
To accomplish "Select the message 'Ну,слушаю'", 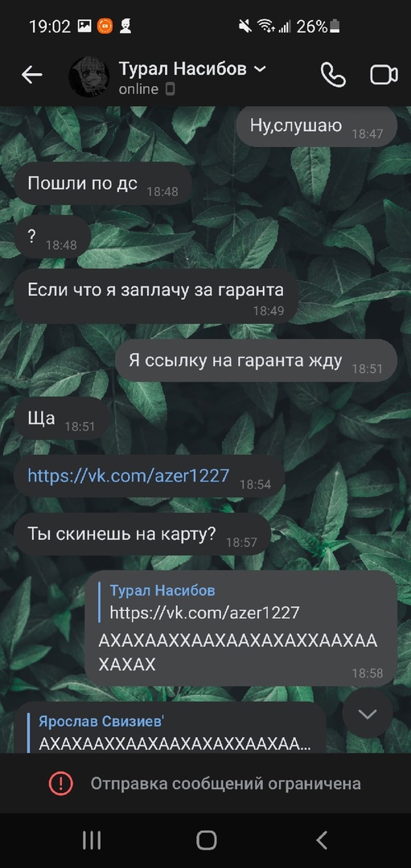I will pos(317,125).
